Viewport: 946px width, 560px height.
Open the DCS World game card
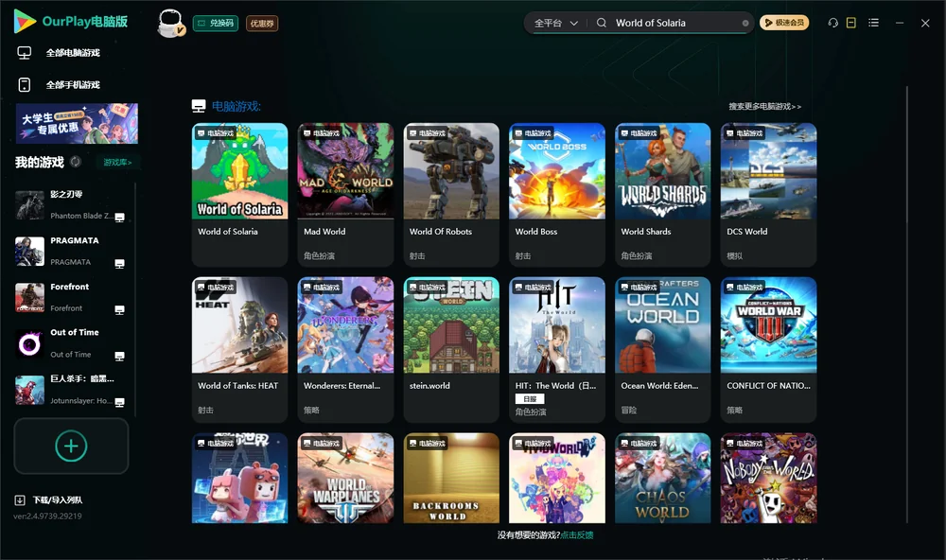point(768,194)
